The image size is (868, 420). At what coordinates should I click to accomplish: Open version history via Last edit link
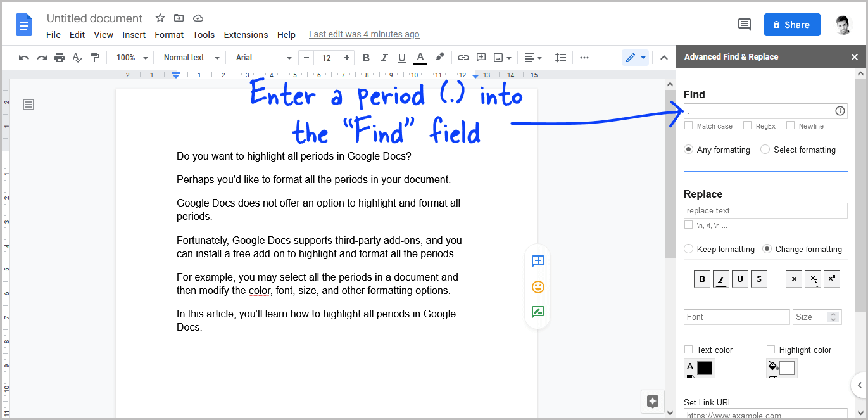pos(364,34)
